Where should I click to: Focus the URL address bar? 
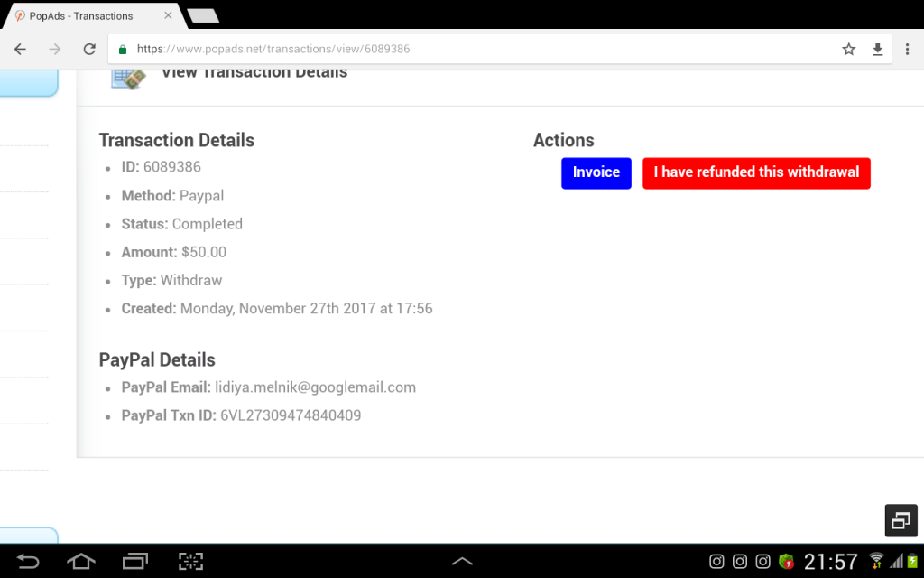click(471, 49)
